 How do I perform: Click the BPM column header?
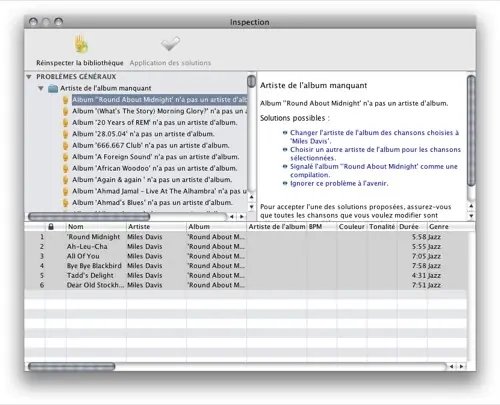pos(322,227)
